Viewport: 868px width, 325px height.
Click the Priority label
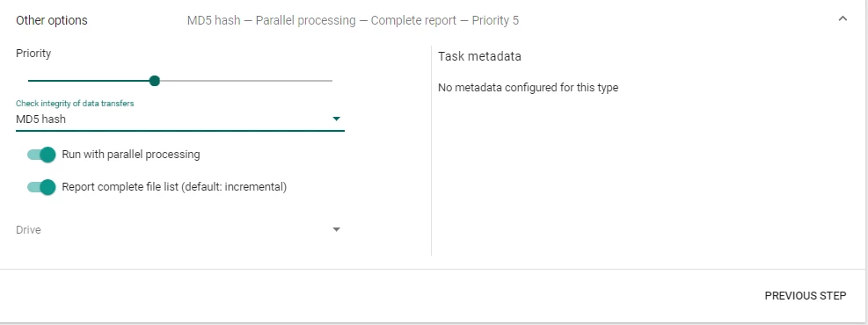click(x=33, y=53)
